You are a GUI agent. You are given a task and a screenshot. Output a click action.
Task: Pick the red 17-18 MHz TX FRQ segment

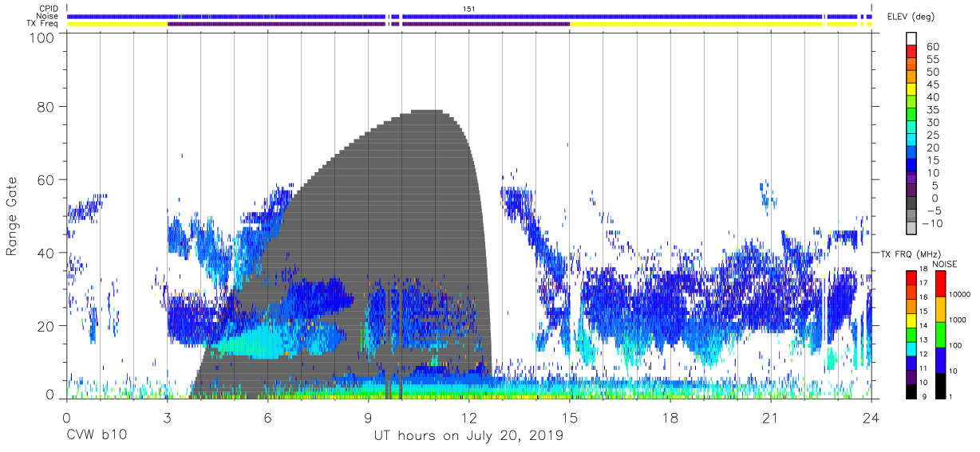coord(913,277)
